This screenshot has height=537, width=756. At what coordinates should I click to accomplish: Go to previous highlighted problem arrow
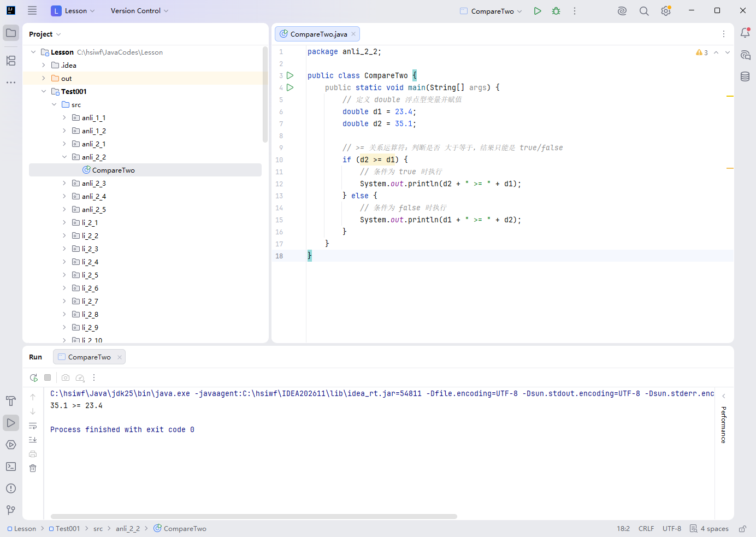coord(716,52)
